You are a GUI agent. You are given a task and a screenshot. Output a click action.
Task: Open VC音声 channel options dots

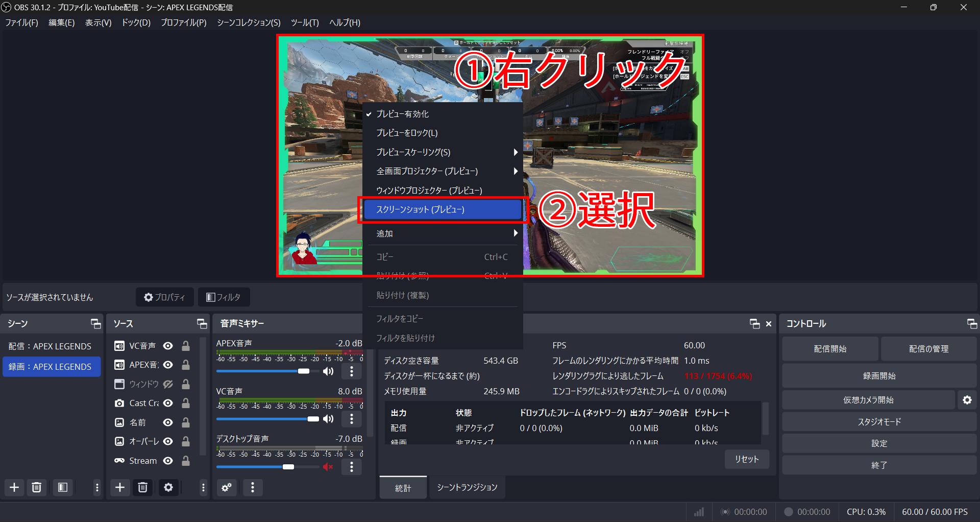352,419
